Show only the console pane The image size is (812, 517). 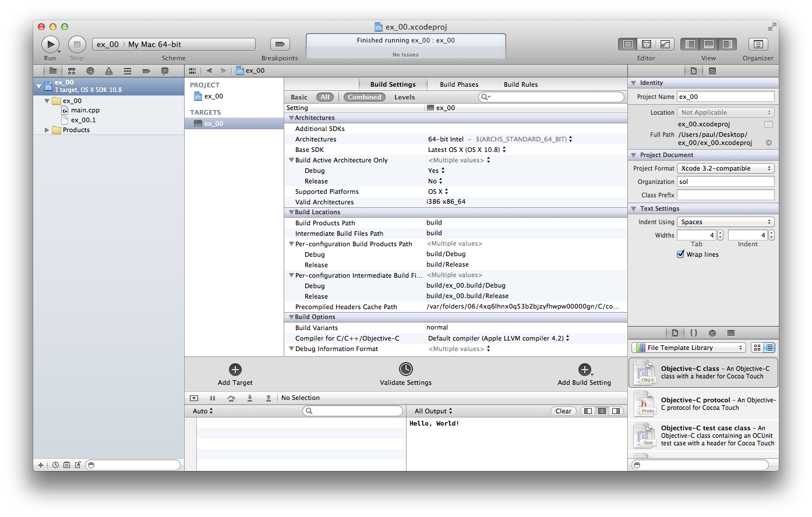coord(616,411)
